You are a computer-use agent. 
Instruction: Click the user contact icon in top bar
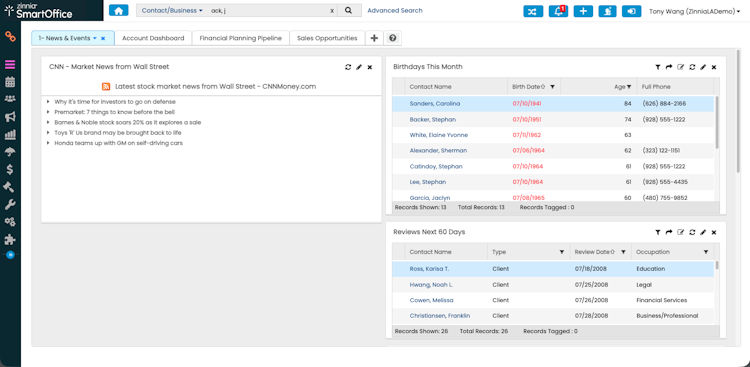(x=607, y=11)
